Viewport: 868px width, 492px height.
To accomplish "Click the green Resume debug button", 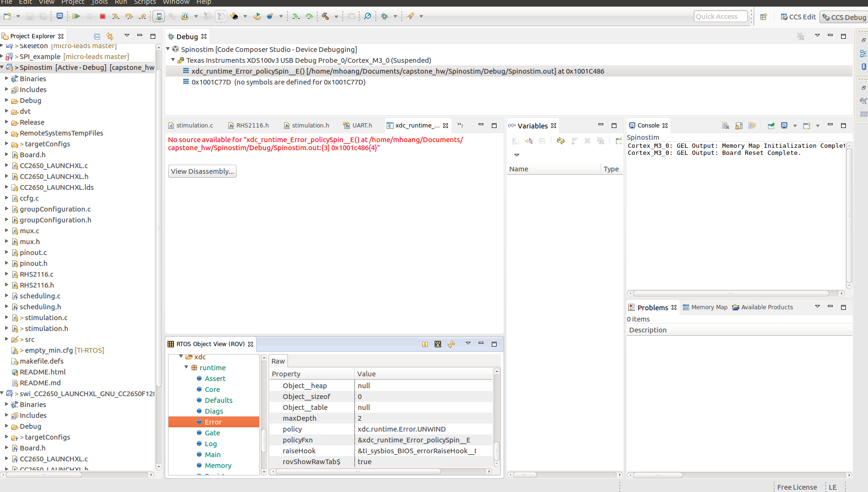I will tap(76, 17).
